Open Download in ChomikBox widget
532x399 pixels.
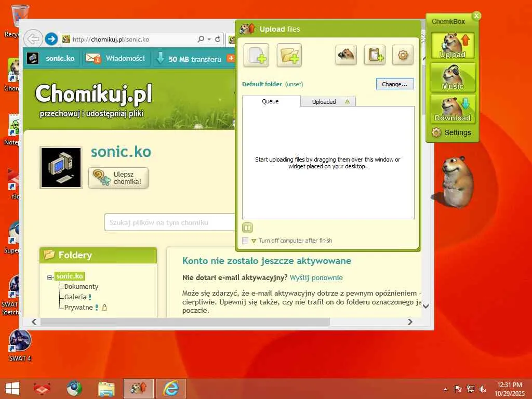pos(453,109)
